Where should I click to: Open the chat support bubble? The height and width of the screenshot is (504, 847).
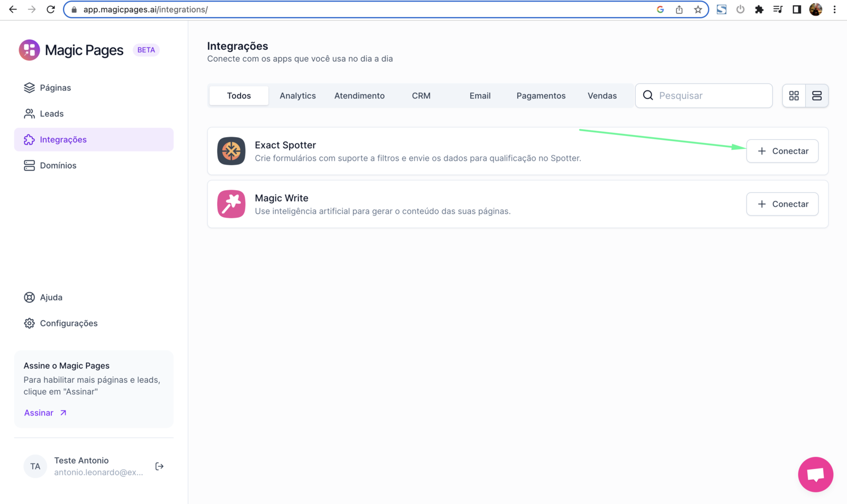point(815,474)
